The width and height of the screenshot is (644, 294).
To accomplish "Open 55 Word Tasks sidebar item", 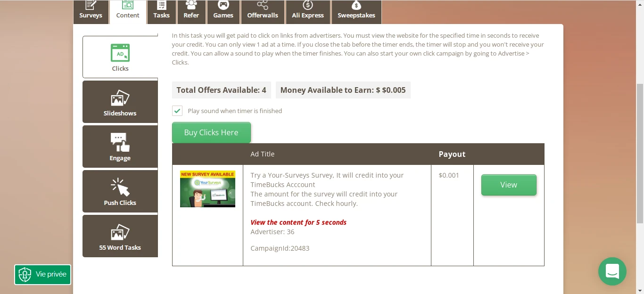I will click(x=120, y=236).
